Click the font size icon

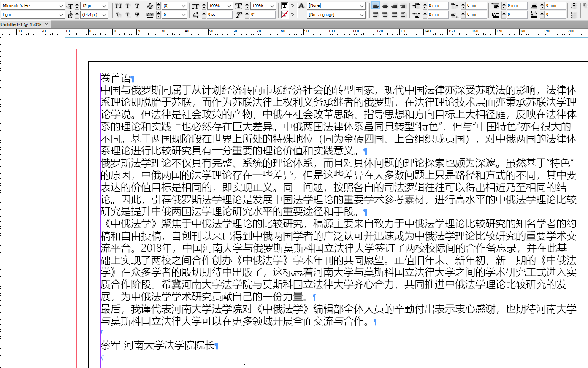coord(70,6)
